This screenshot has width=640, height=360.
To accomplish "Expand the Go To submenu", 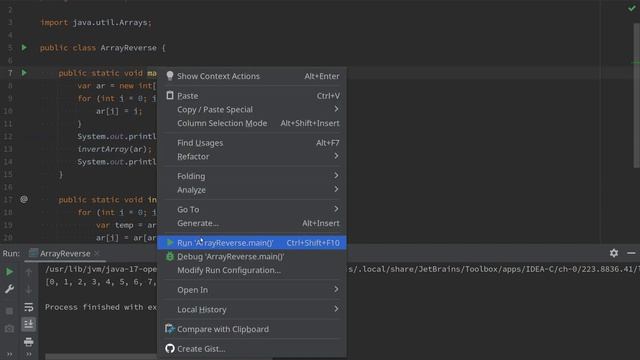I will [252, 209].
